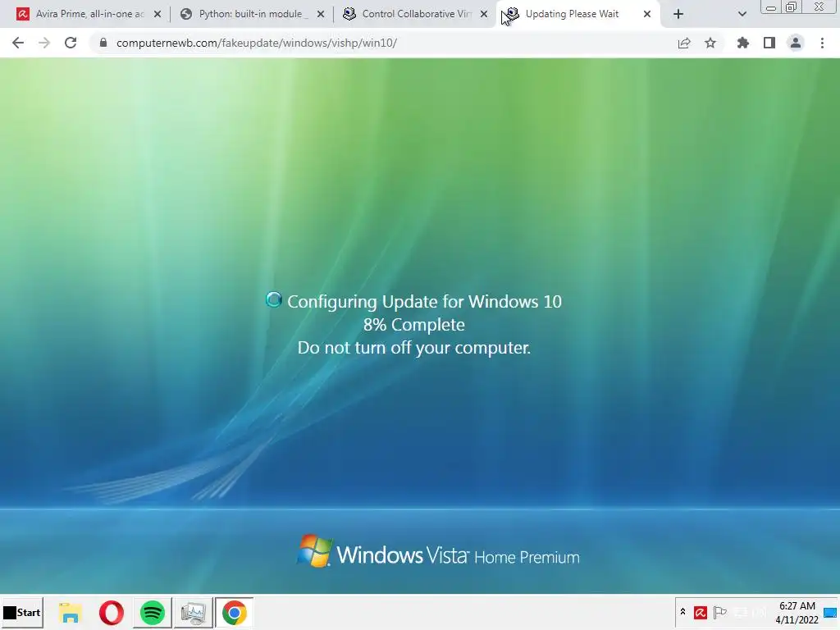Close the Control Collaborative tab
Screen dimensions: 840x630
click(484, 15)
